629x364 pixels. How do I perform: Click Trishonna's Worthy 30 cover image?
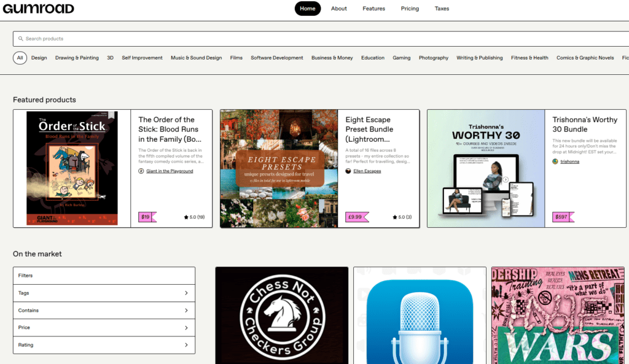(x=486, y=168)
